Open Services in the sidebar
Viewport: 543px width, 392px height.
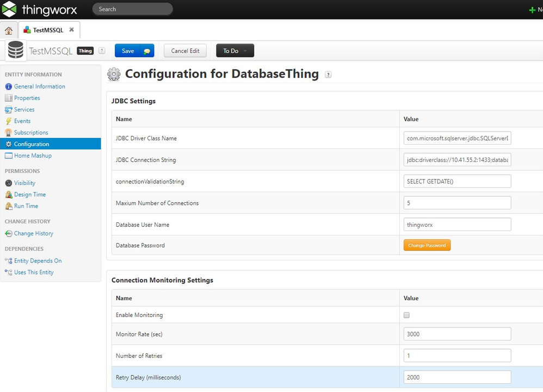pyautogui.click(x=24, y=109)
